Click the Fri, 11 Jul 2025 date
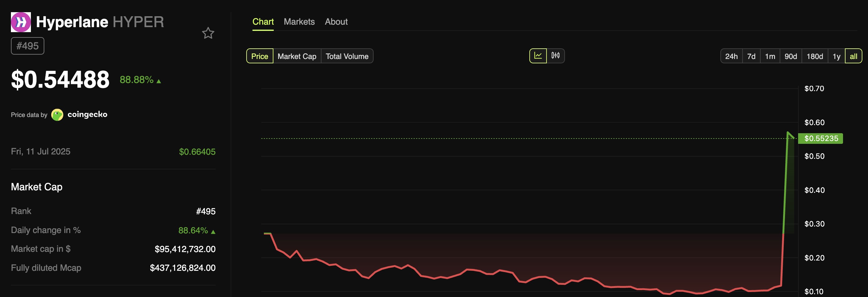 pyautogui.click(x=41, y=152)
